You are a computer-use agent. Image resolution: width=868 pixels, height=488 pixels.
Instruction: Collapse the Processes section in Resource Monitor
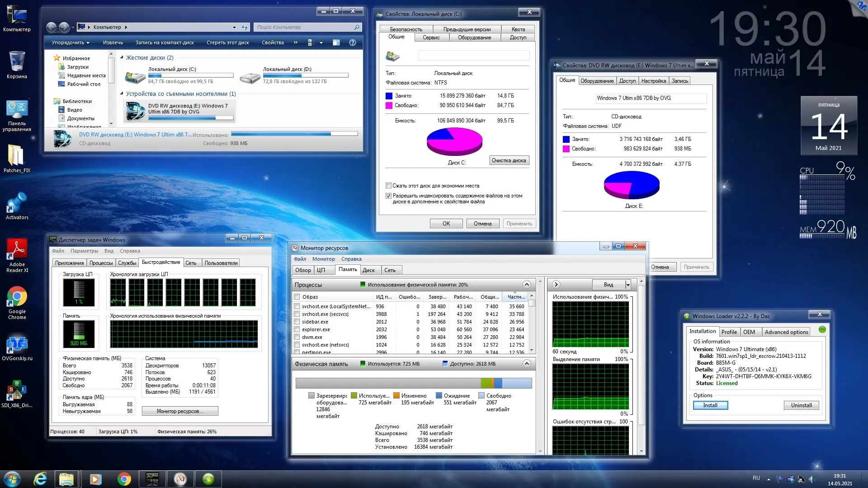tap(527, 284)
